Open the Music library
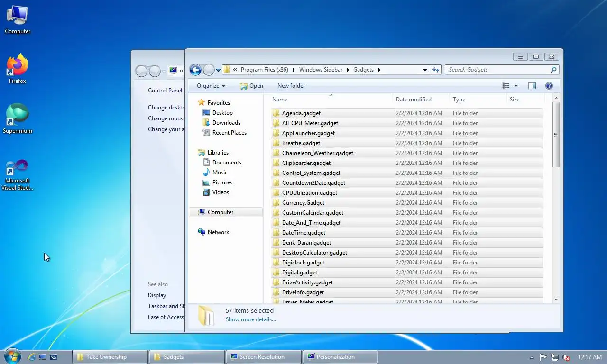The width and height of the screenshot is (607, 364). (220, 173)
